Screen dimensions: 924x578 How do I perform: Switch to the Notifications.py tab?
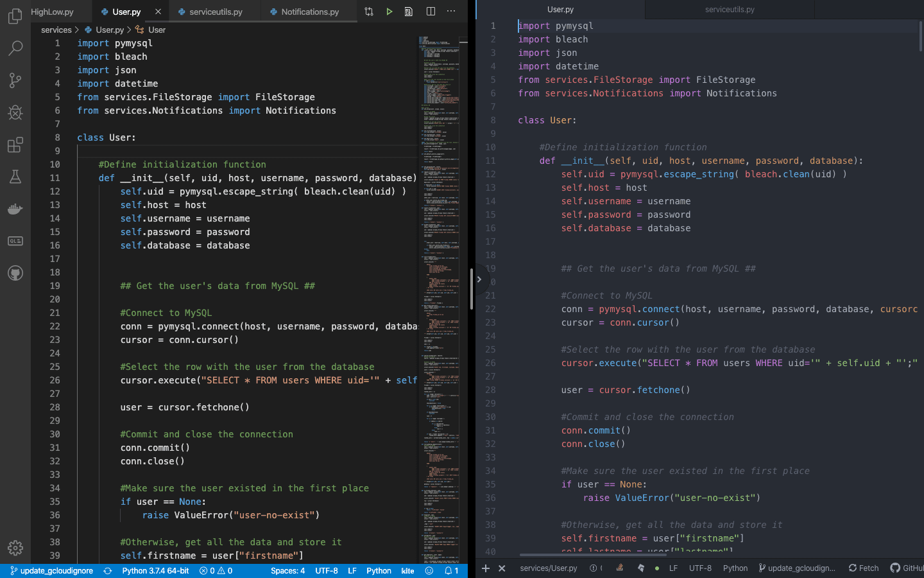(x=309, y=12)
